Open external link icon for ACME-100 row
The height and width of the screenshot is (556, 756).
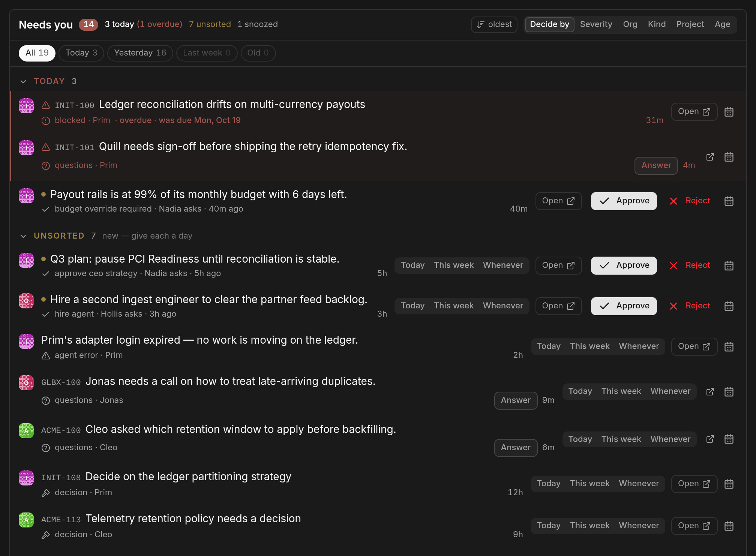[710, 439]
